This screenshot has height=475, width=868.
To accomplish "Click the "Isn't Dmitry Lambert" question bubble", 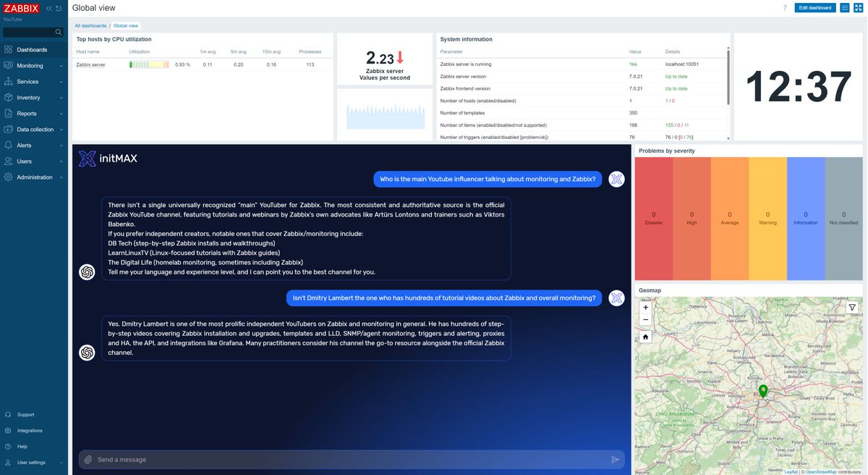I will pyautogui.click(x=444, y=298).
